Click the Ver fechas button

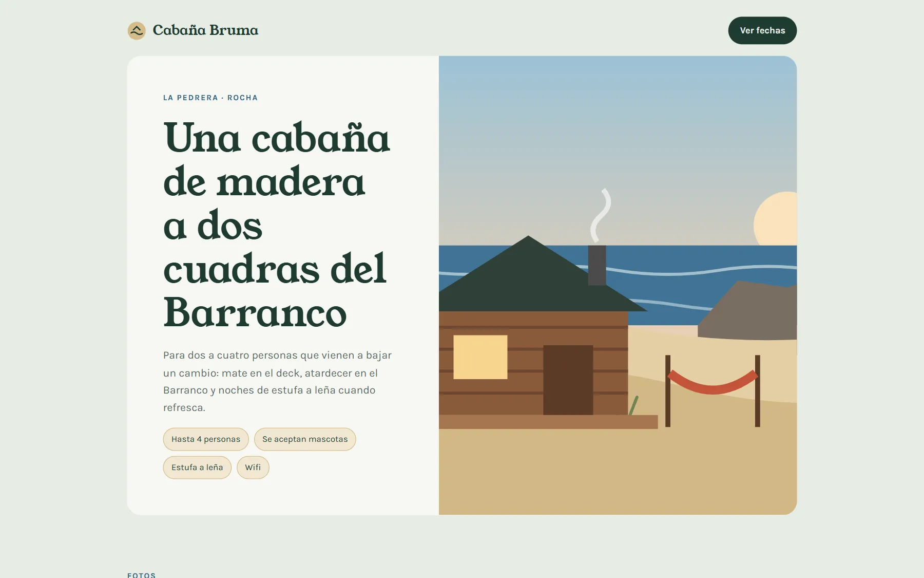click(762, 30)
